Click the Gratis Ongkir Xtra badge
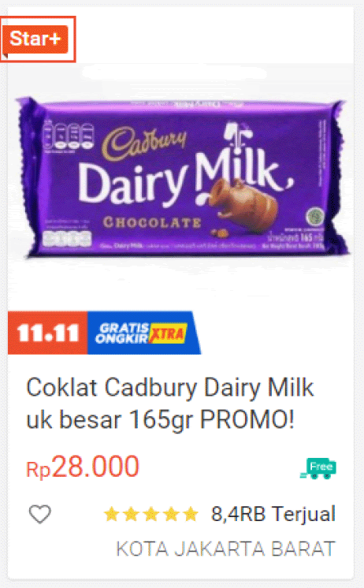 144,333
